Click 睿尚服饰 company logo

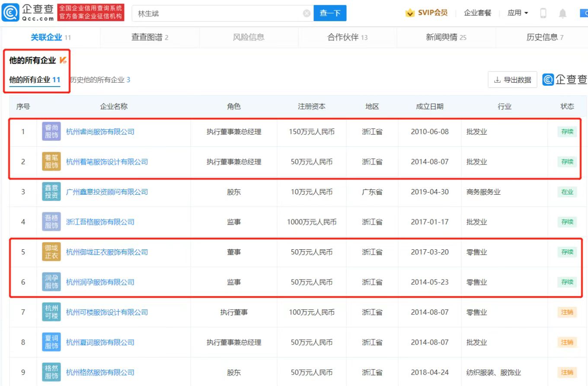(x=51, y=132)
